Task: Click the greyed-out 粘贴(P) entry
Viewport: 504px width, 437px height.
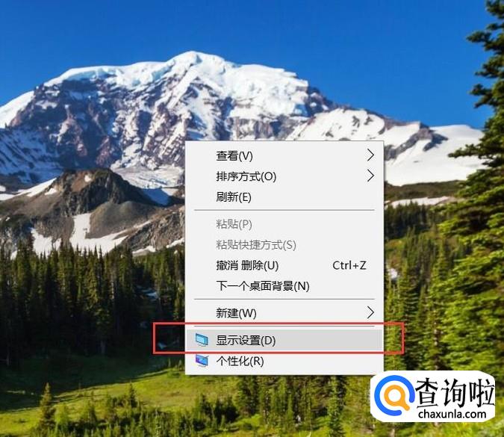Action: [284, 224]
